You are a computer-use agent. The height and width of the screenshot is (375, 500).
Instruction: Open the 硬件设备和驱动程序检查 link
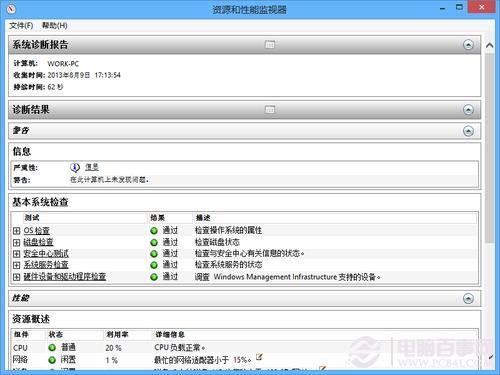point(65,276)
